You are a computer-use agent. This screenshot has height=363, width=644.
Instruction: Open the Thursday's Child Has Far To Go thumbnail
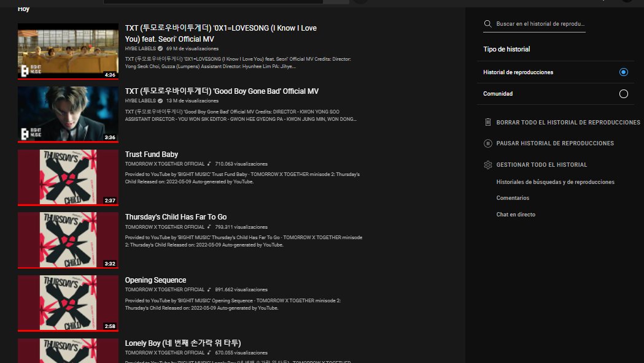click(x=68, y=240)
